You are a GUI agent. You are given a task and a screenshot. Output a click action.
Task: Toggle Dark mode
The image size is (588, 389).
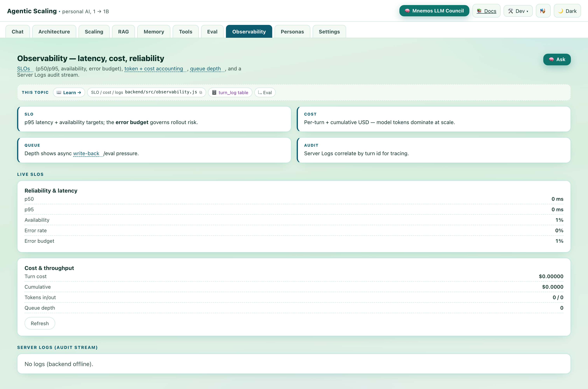click(x=567, y=11)
